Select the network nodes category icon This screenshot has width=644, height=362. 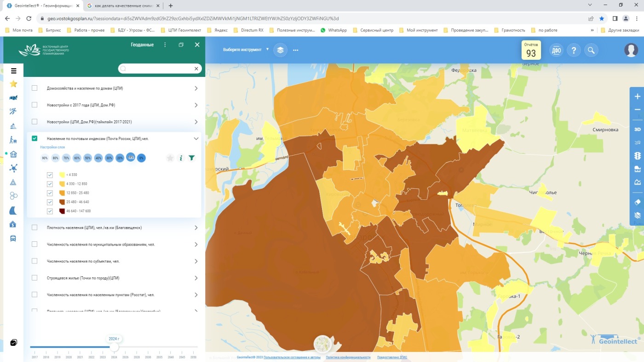tap(13, 168)
